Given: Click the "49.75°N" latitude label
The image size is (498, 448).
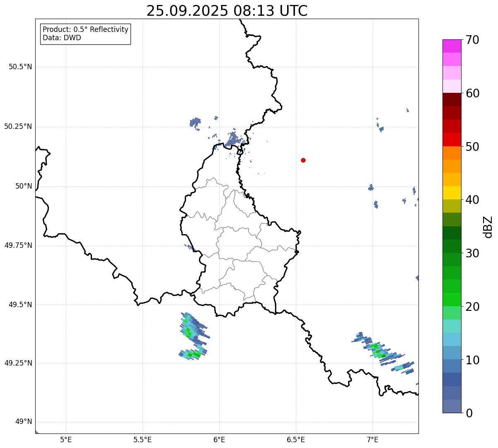Looking at the screenshot, I should [18, 245].
